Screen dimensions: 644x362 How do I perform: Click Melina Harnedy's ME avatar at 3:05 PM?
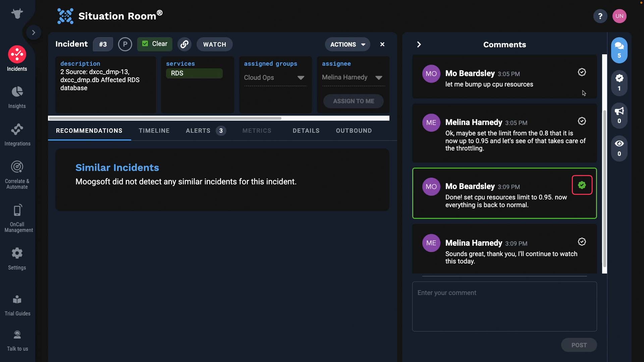pyautogui.click(x=431, y=123)
